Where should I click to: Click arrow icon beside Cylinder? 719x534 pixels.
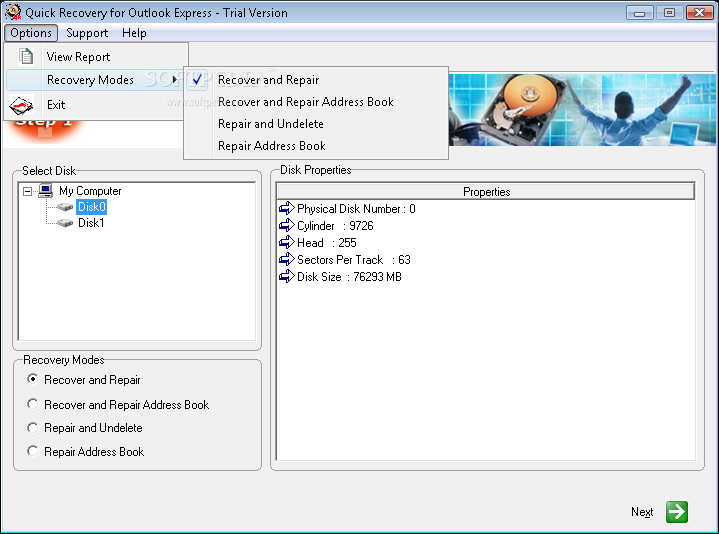(x=287, y=226)
